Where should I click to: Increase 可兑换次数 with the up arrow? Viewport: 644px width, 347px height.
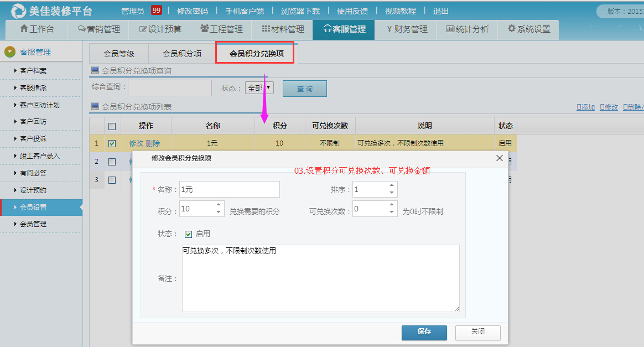pos(392,205)
